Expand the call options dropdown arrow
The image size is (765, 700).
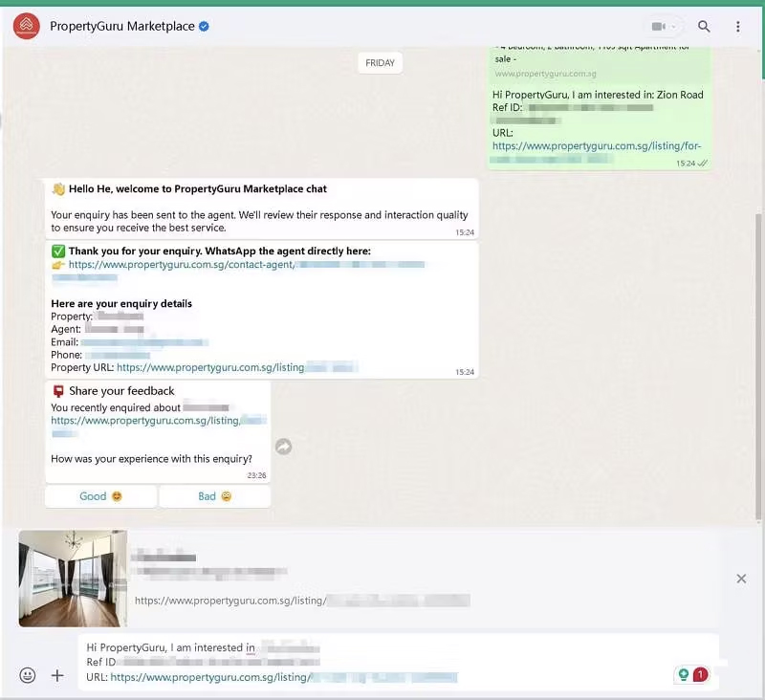(674, 27)
